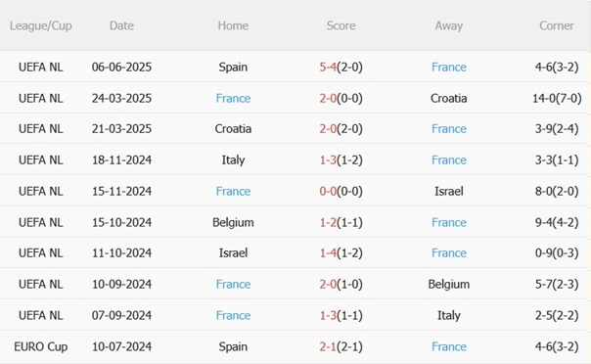Select the 2-1 score in the EURO Cup row
The image size is (591, 364).
(328, 346)
